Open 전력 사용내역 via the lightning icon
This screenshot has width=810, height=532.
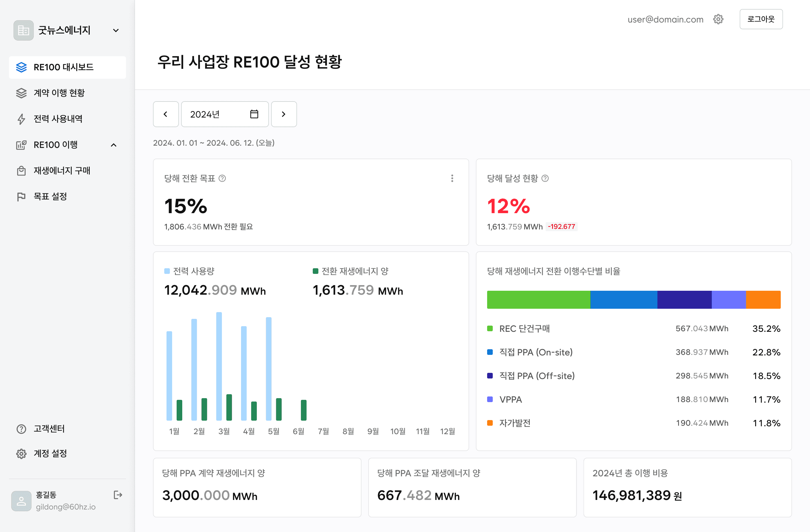(21, 119)
